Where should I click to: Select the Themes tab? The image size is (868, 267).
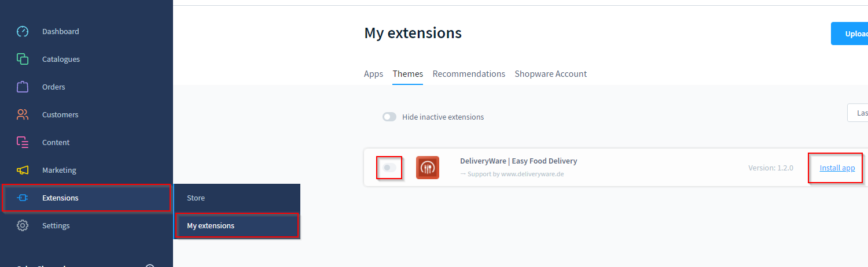click(x=407, y=74)
